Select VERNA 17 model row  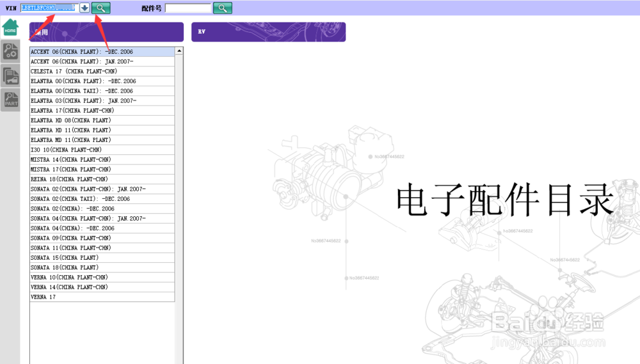click(x=102, y=297)
